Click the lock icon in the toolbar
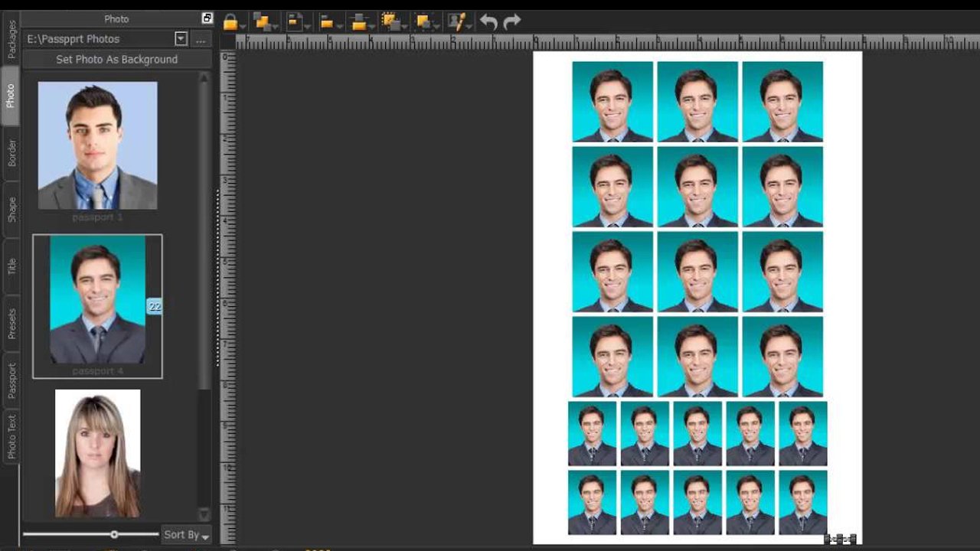Image resolution: width=980 pixels, height=551 pixels. pyautogui.click(x=230, y=22)
